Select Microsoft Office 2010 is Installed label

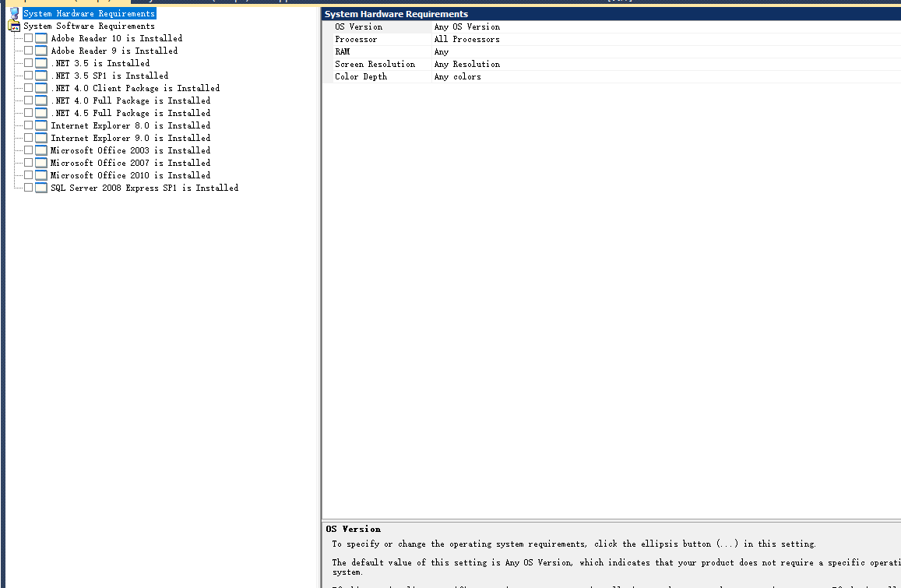coord(130,175)
